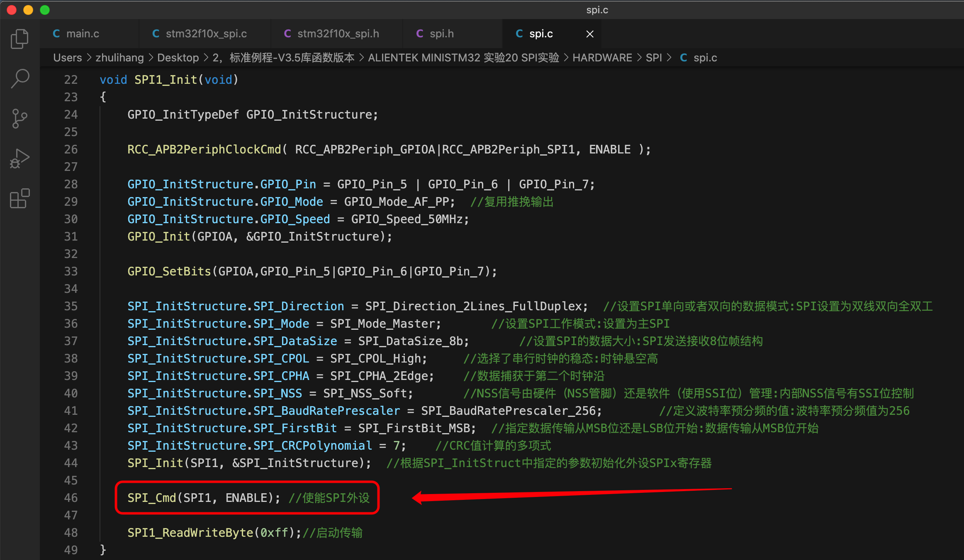Select line number 46 in the gutter
The height and width of the screenshot is (560, 964).
pos(71,498)
